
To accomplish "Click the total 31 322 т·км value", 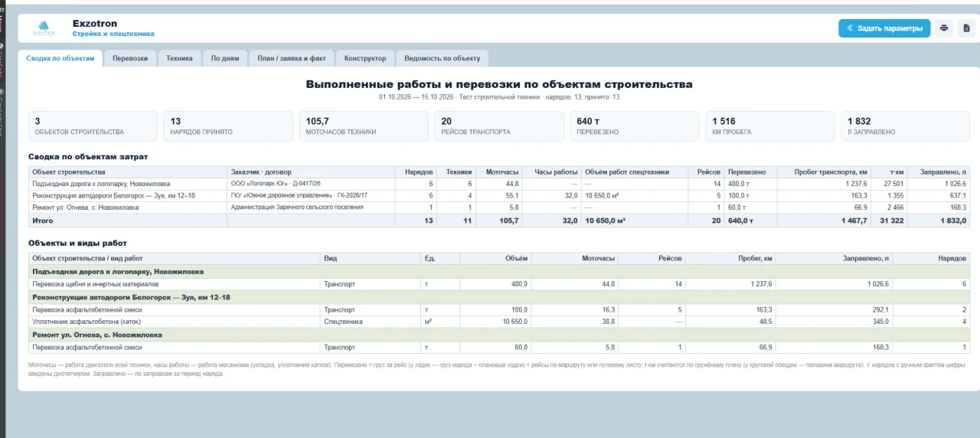I will click(893, 221).
